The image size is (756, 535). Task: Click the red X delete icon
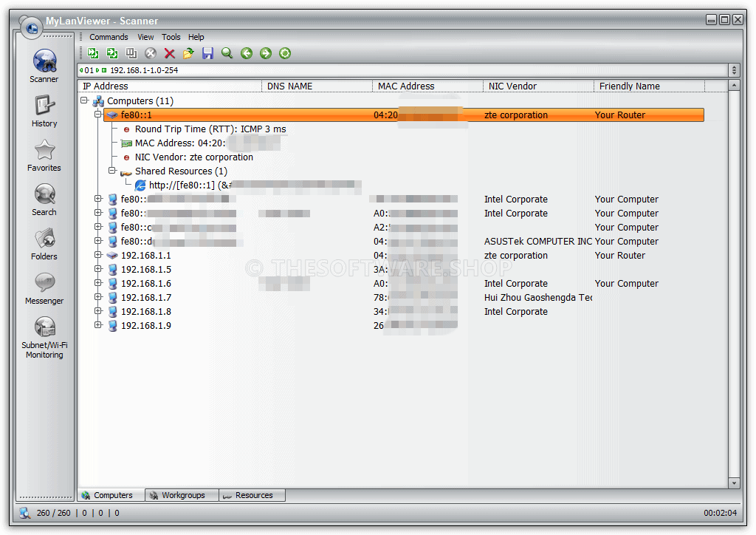point(169,53)
